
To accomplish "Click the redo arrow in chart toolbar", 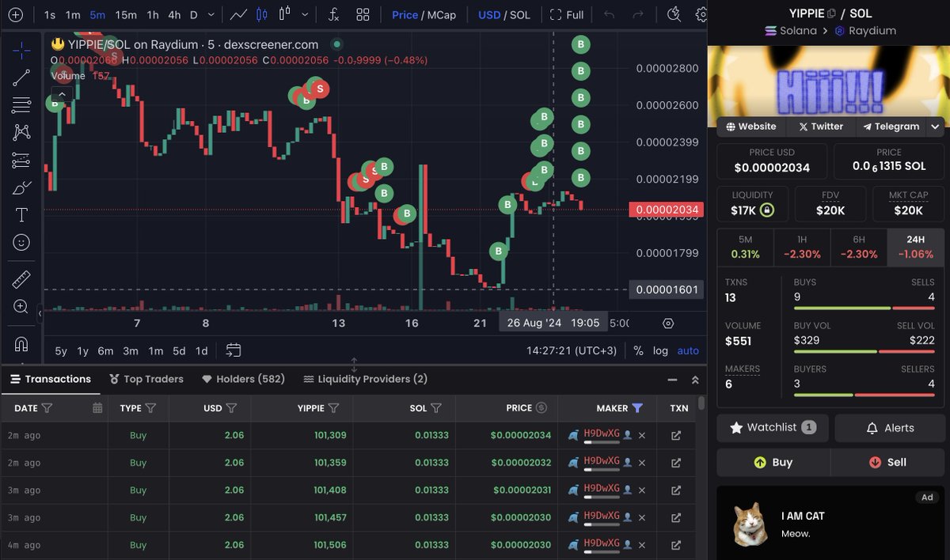I will [637, 14].
